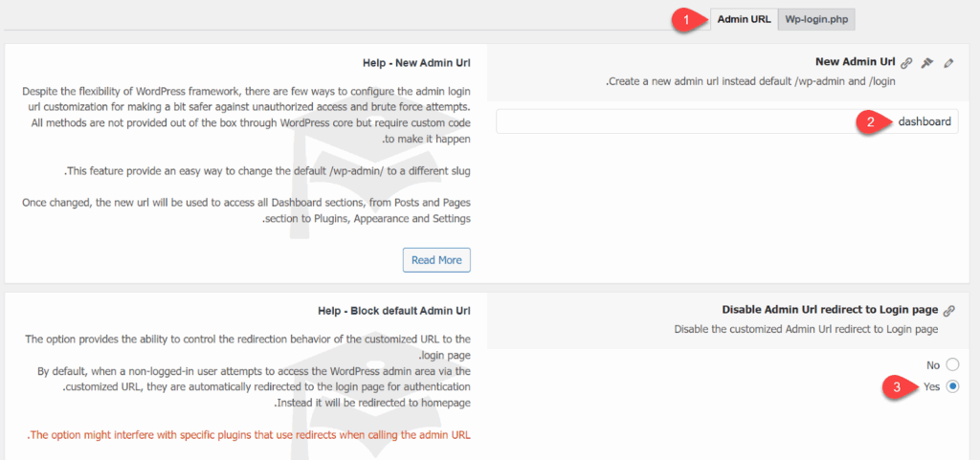Click the Help - Block default Admin Url title
980x460 pixels.
coord(394,311)
